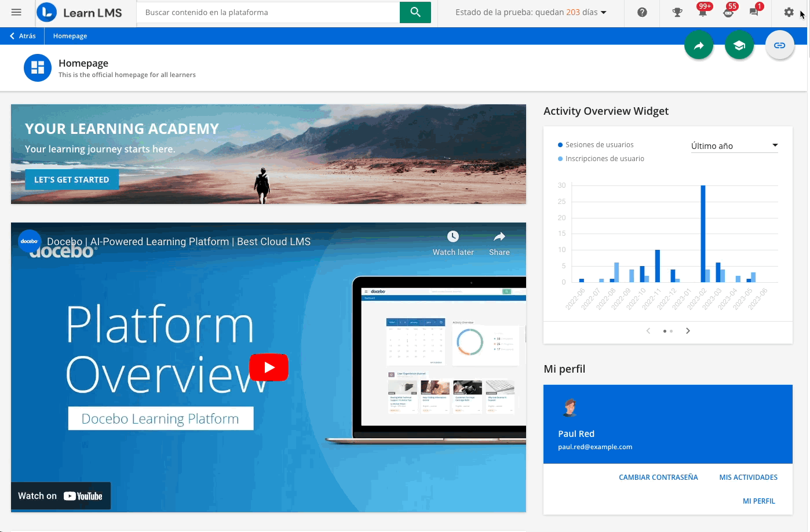Screen dimensions: 810x532
Task: Open the Último año period dropdown
Action: pos(734,145)
